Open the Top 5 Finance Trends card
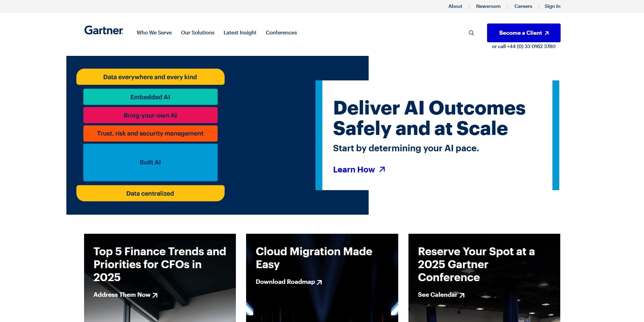The image size is (644, 322). pyautogui.click(x=160, y=278)
